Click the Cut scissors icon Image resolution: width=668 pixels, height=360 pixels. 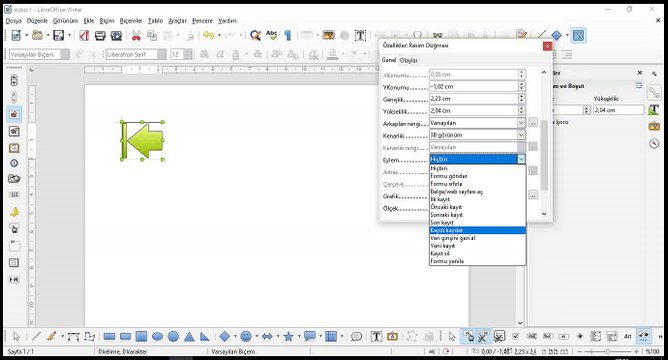[x=136, y=35]
